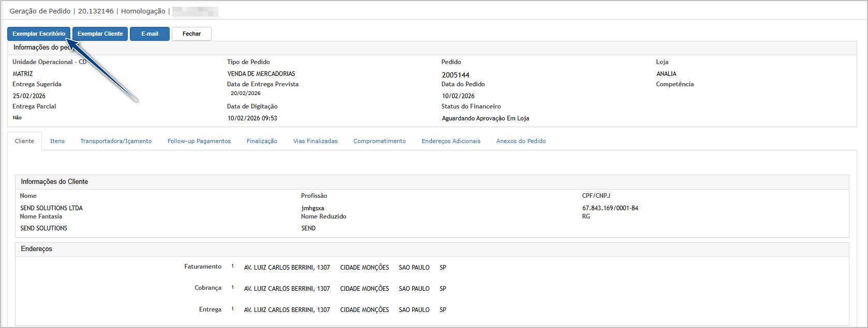Image resolution: width=868 pixels, height=328 pixels.
Task: Click the Exemplar Escritório button
Action: pyautogui.click(x=39, y=34)
